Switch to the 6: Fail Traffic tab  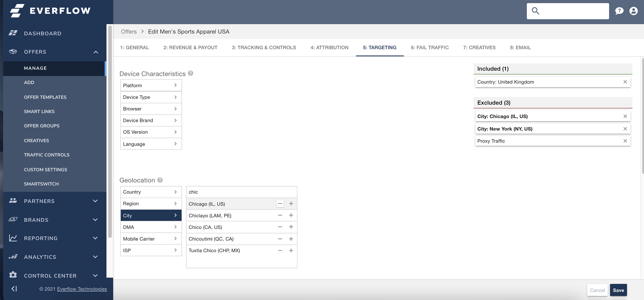click(x=429, y=48)
